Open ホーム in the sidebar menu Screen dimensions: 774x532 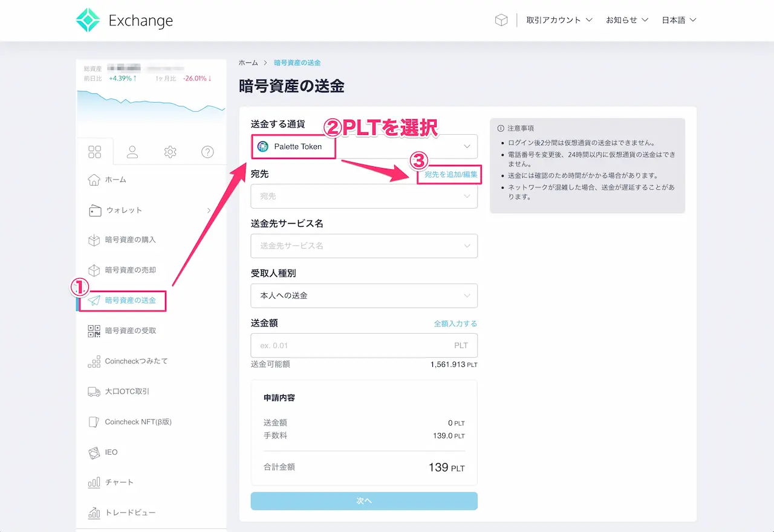(x=115, y=180)
